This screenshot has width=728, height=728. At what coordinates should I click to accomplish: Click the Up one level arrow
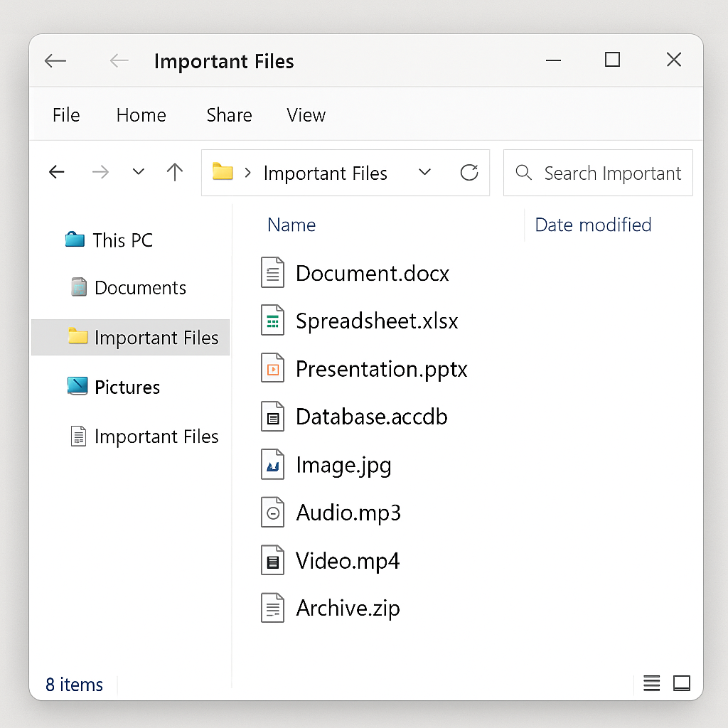(174, 172)
